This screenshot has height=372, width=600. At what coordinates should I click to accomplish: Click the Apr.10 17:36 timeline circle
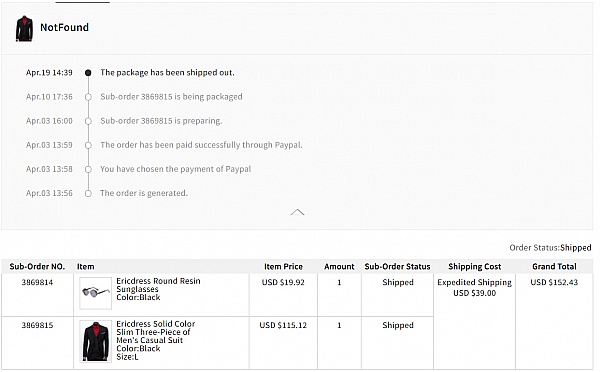click(x=88, y=97)
